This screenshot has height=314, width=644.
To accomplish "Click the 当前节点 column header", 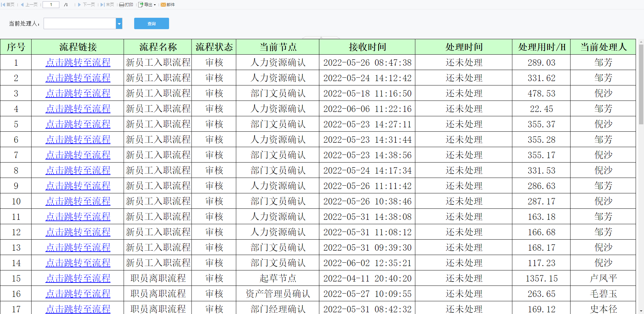I will [278, 47].
